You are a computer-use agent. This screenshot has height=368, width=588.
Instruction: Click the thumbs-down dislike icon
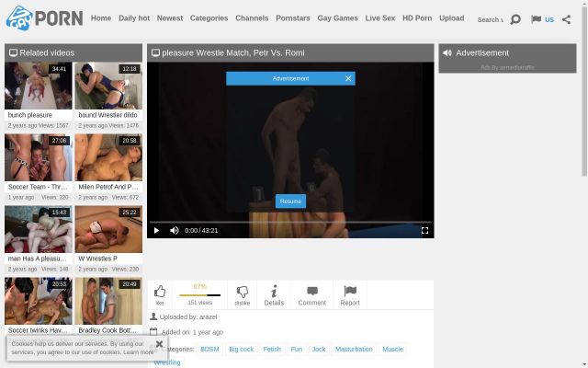click(x=243, y=292)
